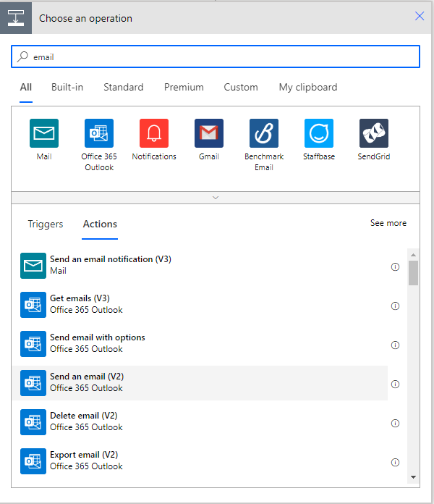Viewport: 434px width, 504px height.
Task: Choose the Staffbase connector icon
Action: point(319,133)
